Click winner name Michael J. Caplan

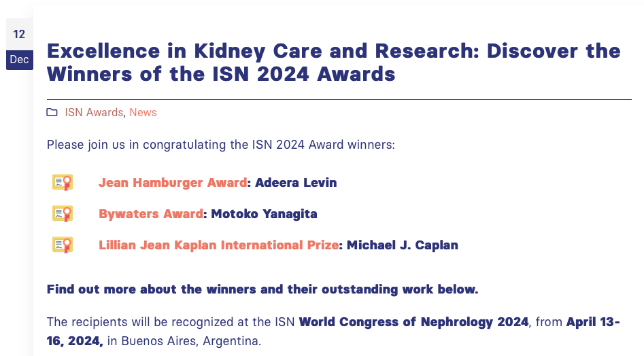(403, 245)
